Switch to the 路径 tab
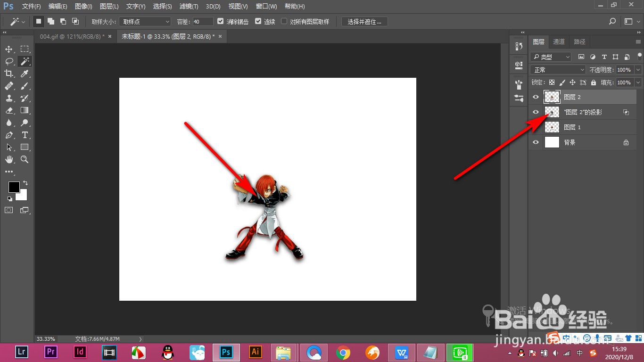Viewport: 644px width, 362px height. 580,41
